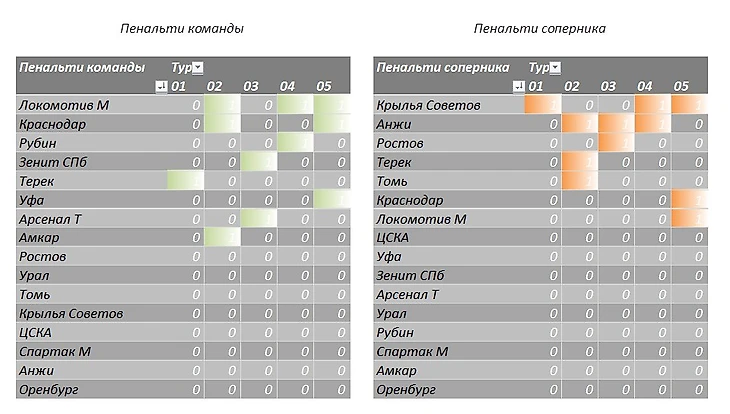Select the Томь row label in the right table
The width and height of the screenshot is (730, 414).
[392, 181]
